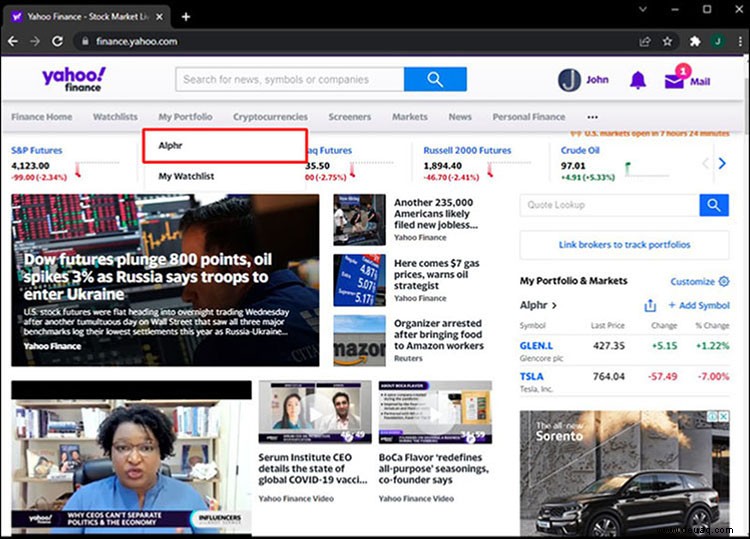Viewport: 750px width, 539px height.
Task: Open Amazon organizer arrested article
Action: [x=439, y=334]
